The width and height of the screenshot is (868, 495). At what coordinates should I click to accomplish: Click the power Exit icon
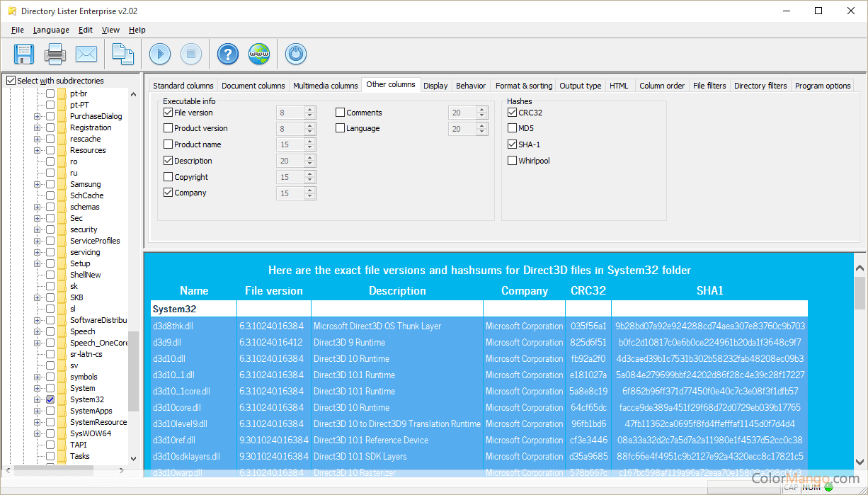click(x=296, y=54)
